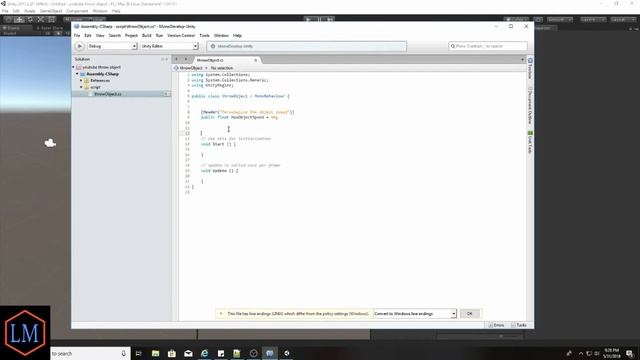640x360 pixels.
Task: Open the document tab list dropdown arrow
Action: pyautogui.click(x=522, y=60)
